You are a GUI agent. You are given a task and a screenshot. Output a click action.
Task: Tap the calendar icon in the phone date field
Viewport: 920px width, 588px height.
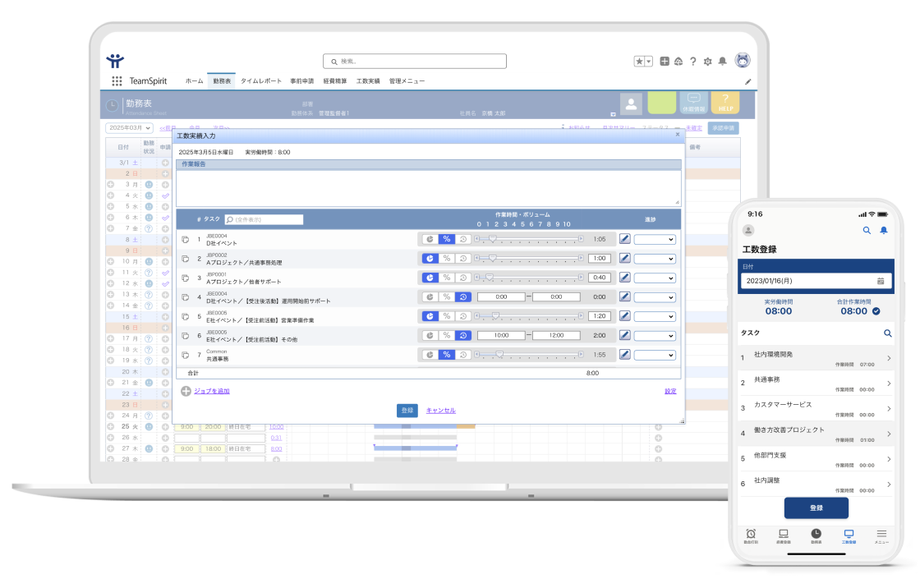tap(880, 281)
